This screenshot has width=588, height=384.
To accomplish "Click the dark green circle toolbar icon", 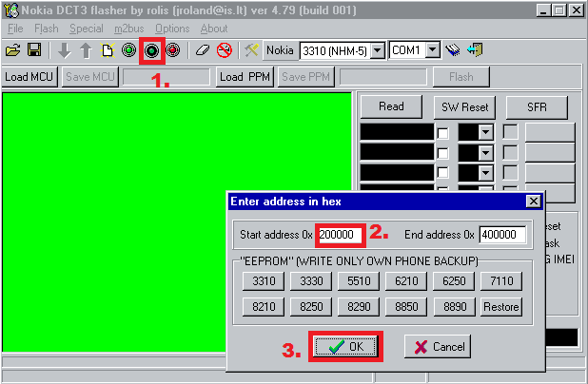I will point(152,50).
